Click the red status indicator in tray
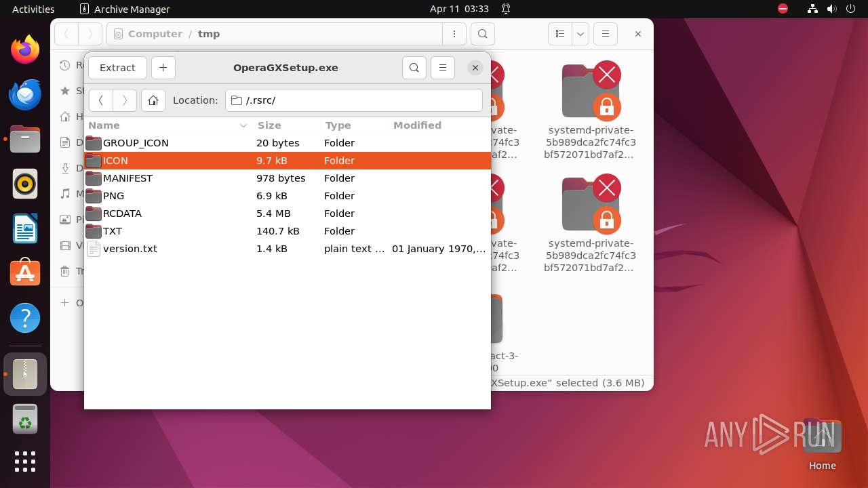Viewport: 868px width, 488px height. coord(783,9)
